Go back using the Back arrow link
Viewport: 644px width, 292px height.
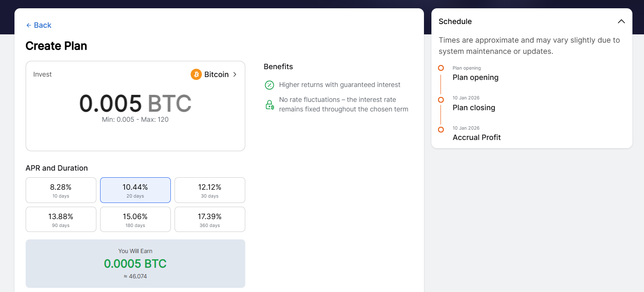(38, 25)
